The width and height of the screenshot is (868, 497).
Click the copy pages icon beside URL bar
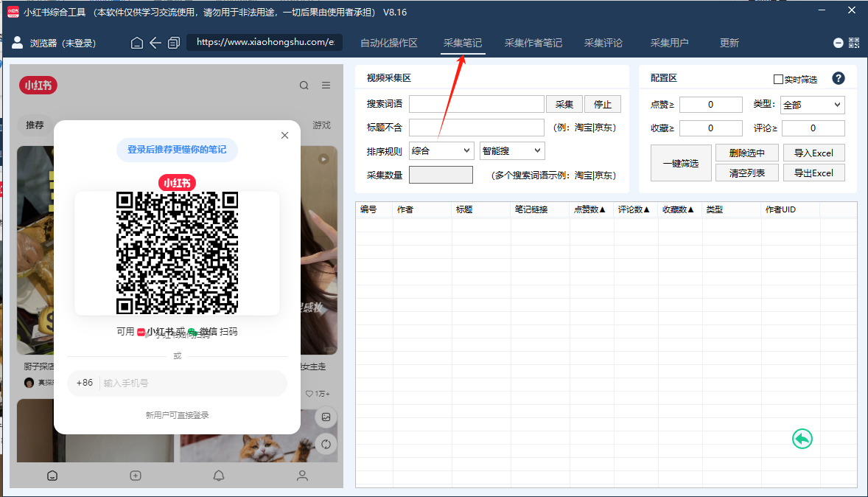[174, 43]
